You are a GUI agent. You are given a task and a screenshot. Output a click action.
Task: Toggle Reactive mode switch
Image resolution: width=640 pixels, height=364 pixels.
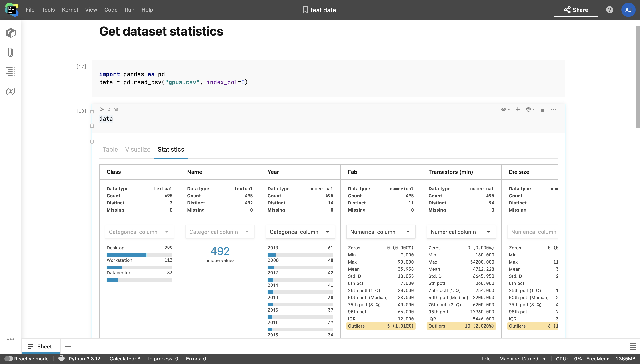click(x=9, y=358)
